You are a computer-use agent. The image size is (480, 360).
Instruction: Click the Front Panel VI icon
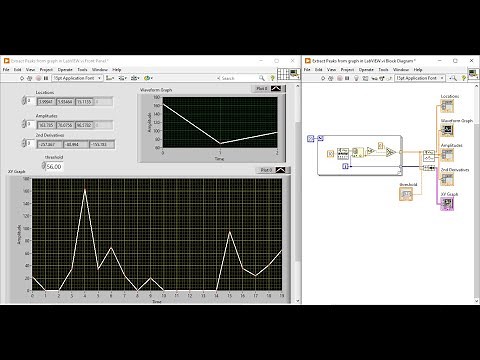[x=295, y=74]
